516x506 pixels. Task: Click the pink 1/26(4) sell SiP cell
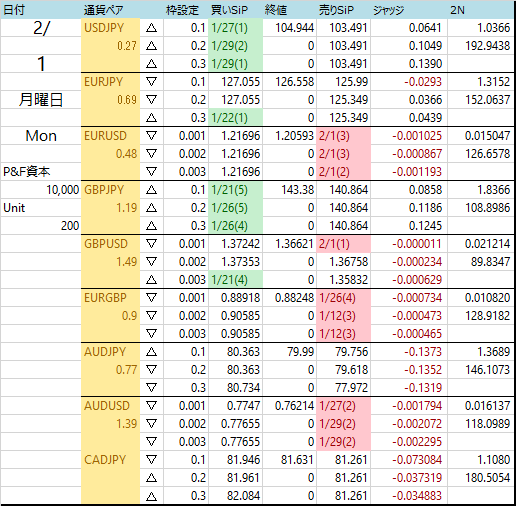[343, 298]
